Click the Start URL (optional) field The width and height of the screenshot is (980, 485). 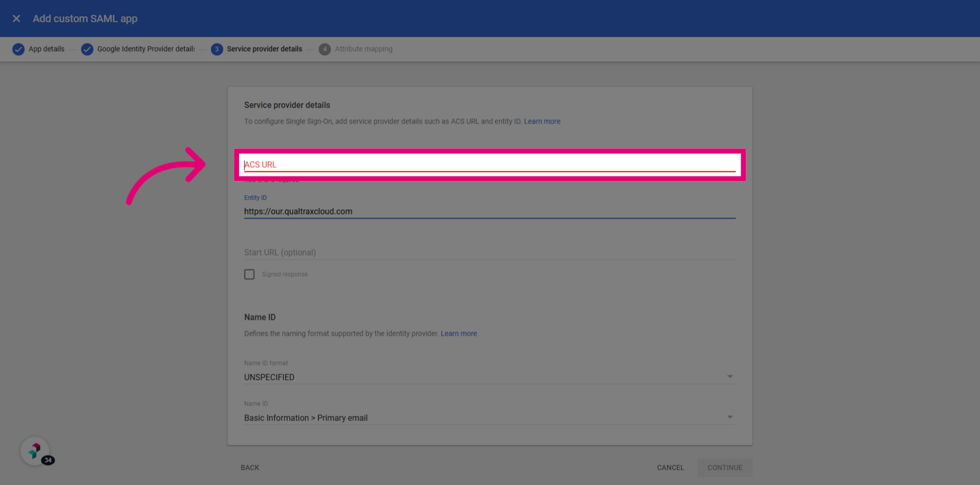coord(489,252)
